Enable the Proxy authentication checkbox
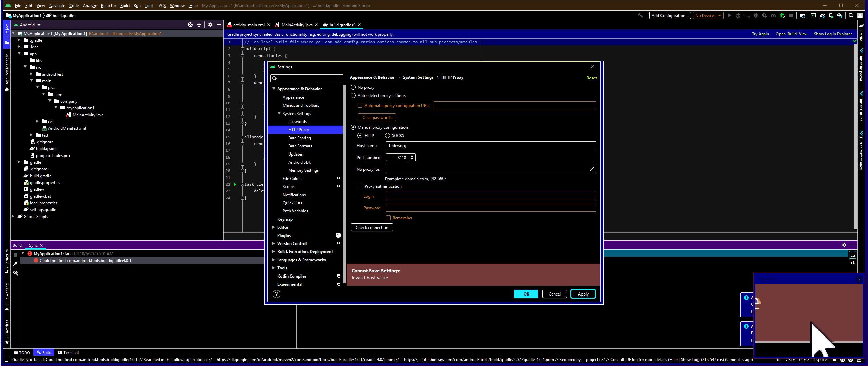Image resolution: width=868 pixels, height=366 pixels. pyautogui.click(x=360, y=186)
